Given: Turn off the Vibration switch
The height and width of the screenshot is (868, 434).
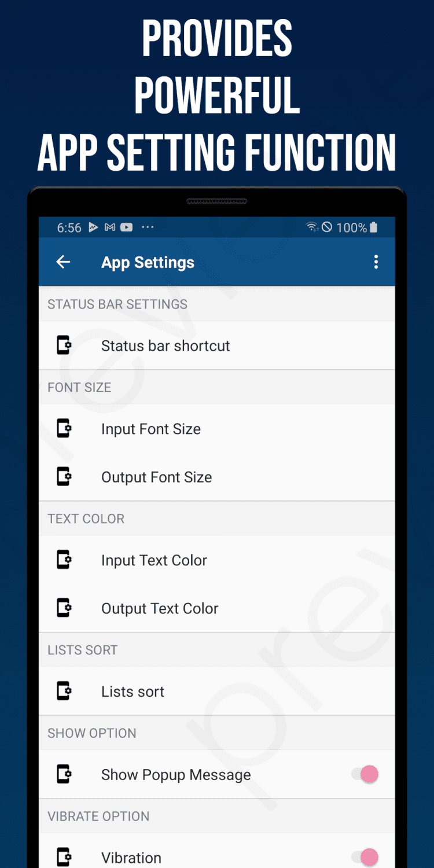Looking at the screenshot, I should point(365,857).
